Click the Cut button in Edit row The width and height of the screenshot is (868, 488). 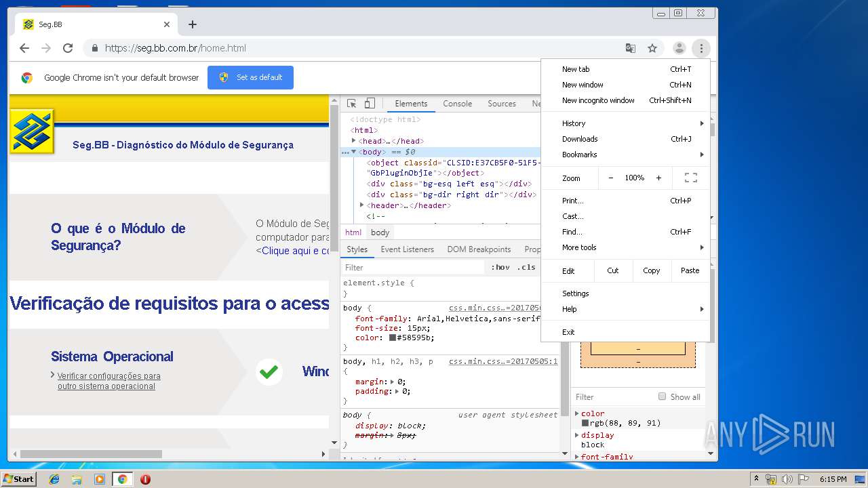tap(613, 270)
